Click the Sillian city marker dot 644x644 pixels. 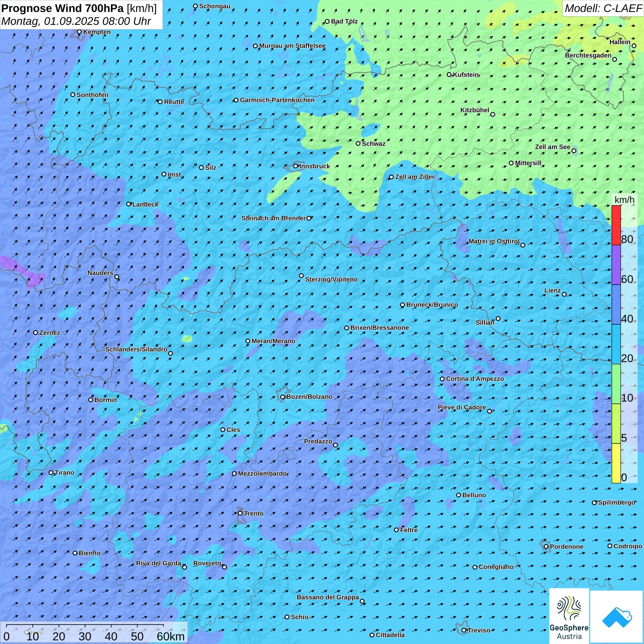click(498, 318)
